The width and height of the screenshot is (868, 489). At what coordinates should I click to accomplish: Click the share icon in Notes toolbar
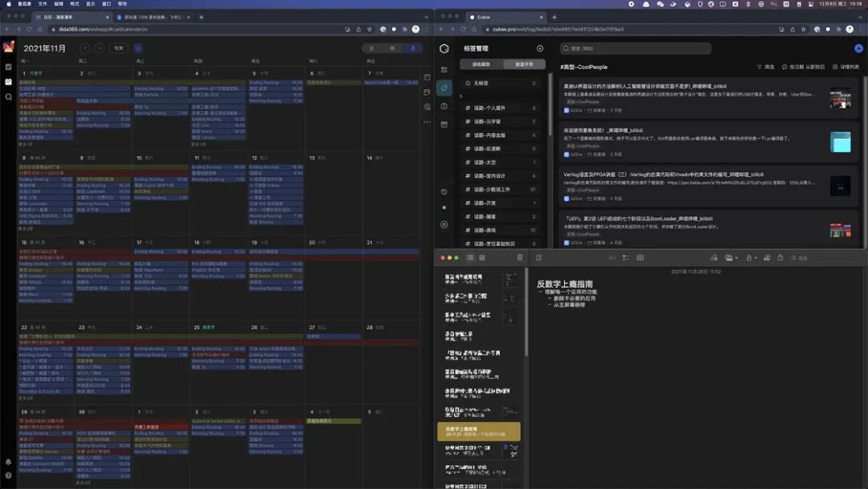point(780,257)
